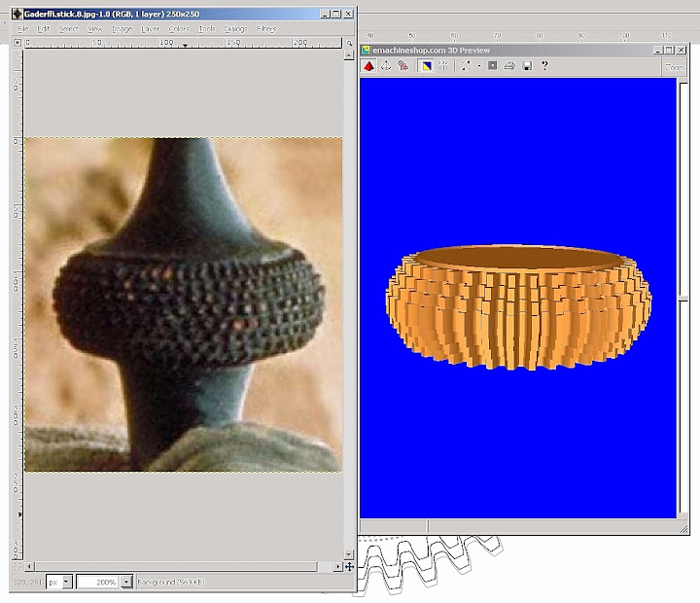Click the gray square icon in 3D Preview

click(x=492, y=66)
